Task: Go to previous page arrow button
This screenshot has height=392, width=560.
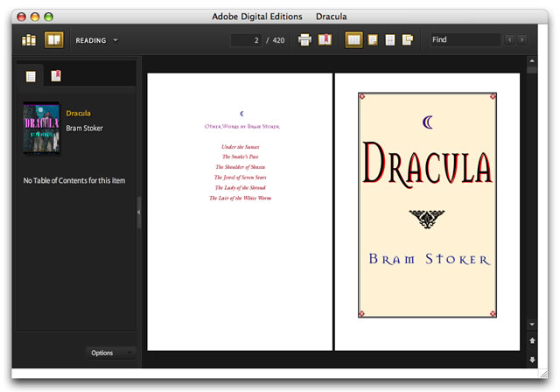Action: click(532, 341)
